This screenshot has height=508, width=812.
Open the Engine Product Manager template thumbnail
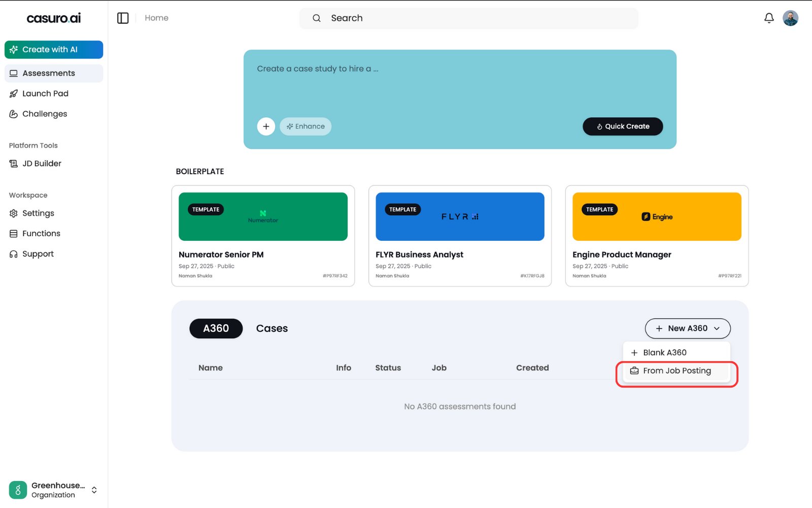pyautogui.click(x=657, y=216)
